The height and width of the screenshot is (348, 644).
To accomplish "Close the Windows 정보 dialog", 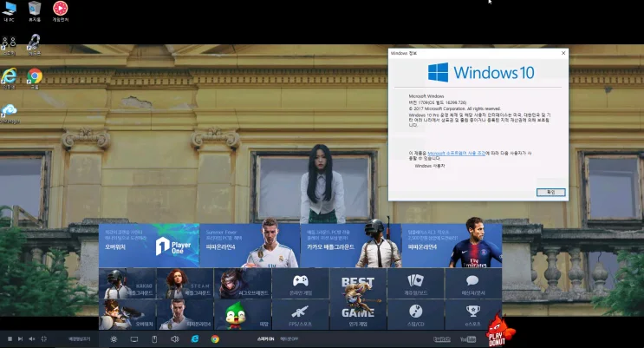I will click(x=563, y=53).
